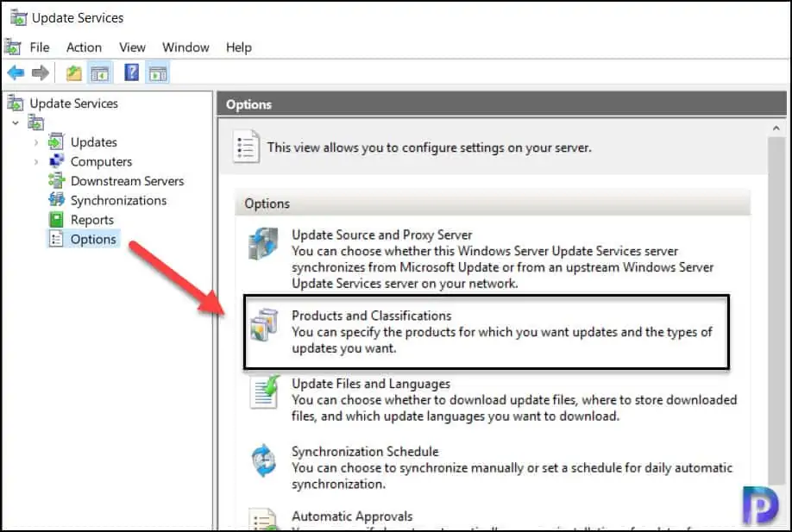This screenshot has width=792, height=532.
Task: Open the File menu
Action: click(x=40, y=47)
